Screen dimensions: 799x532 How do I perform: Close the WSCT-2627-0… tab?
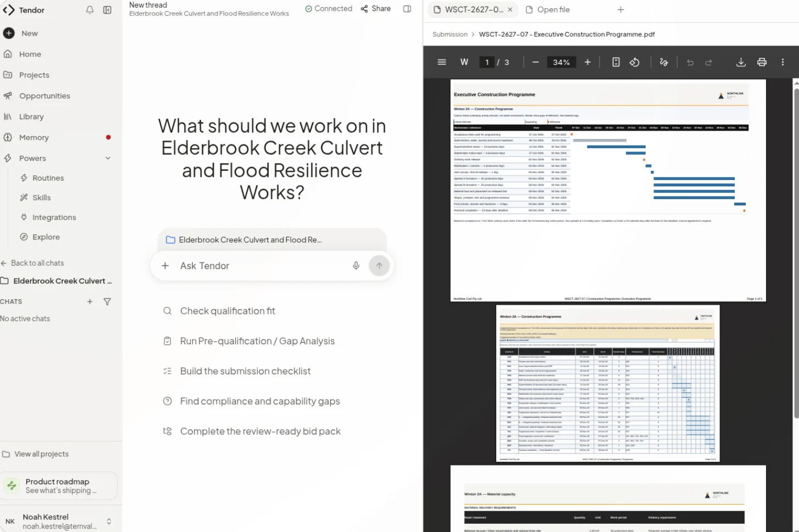point(510,10)
